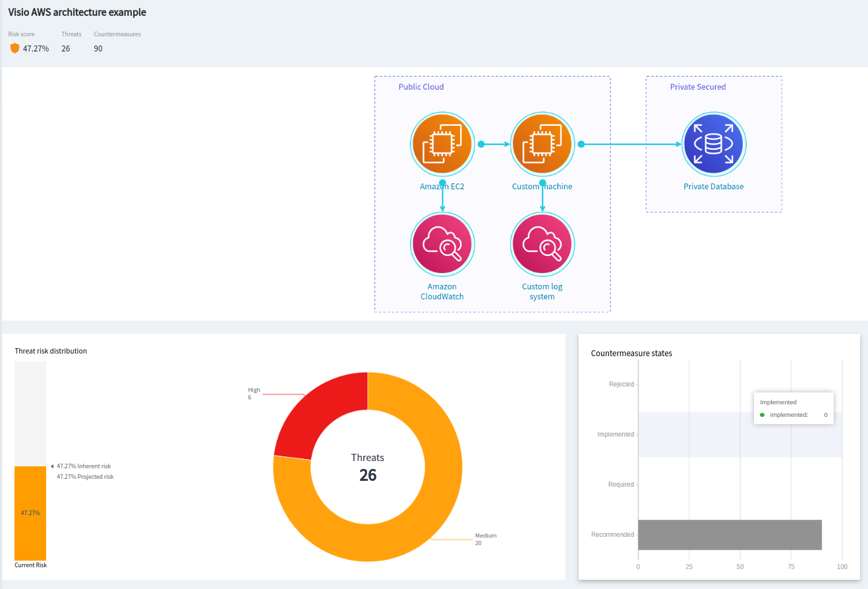Click the Implemented row in countermeasure chart

point(740,435)
